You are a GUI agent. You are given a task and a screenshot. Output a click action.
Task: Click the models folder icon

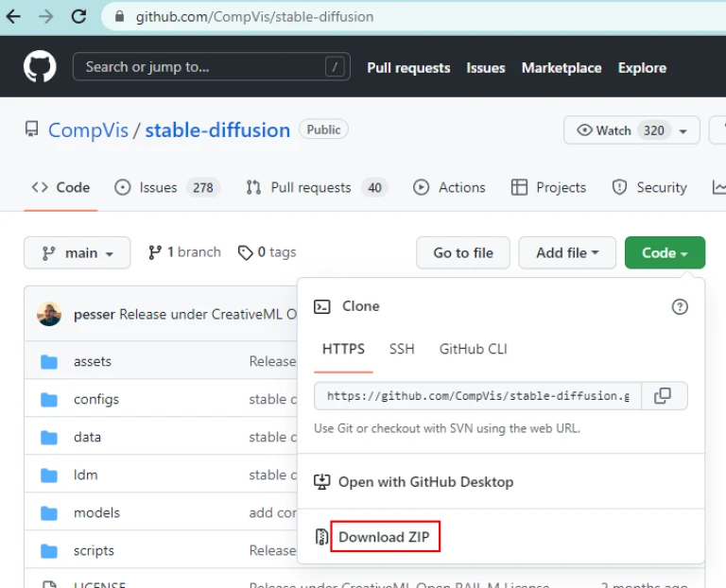tap(48, 513)
